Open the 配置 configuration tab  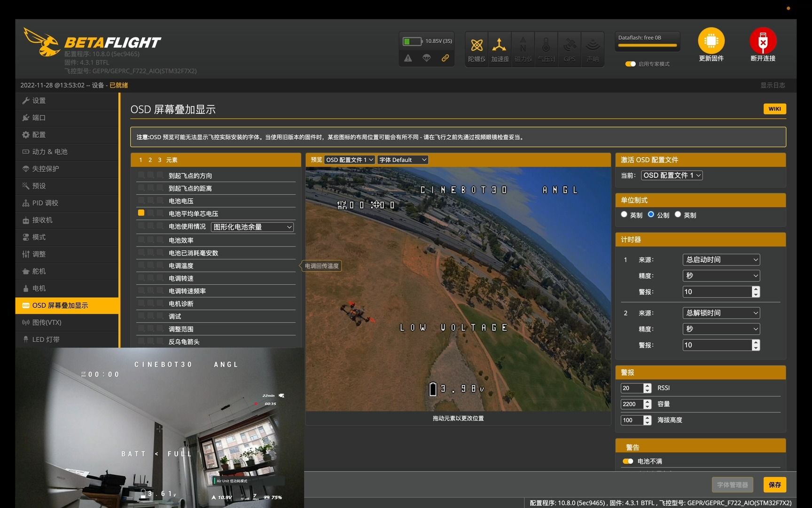[67, 135]
